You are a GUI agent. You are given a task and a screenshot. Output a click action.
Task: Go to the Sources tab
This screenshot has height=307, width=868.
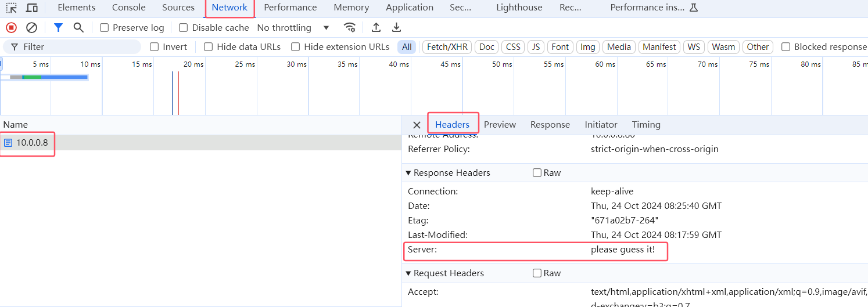point(178,8)
